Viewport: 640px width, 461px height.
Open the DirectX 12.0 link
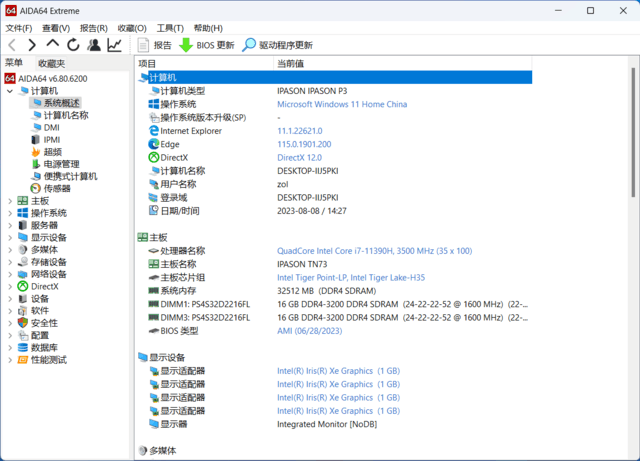pos(300,157)
